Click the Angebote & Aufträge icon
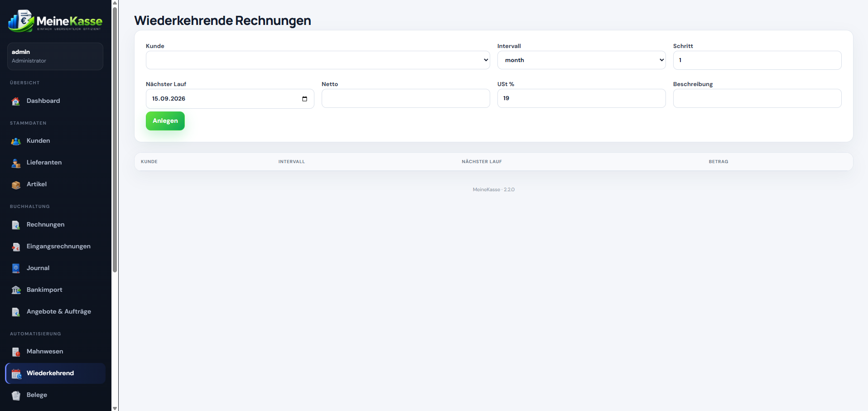Viewport: 868px width, 411px height. click(16, 312)
